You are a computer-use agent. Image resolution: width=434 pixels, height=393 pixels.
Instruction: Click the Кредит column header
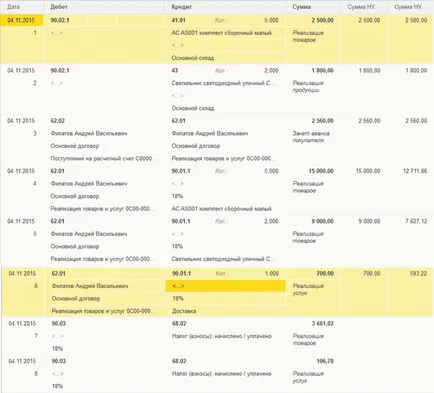point(181,7)
